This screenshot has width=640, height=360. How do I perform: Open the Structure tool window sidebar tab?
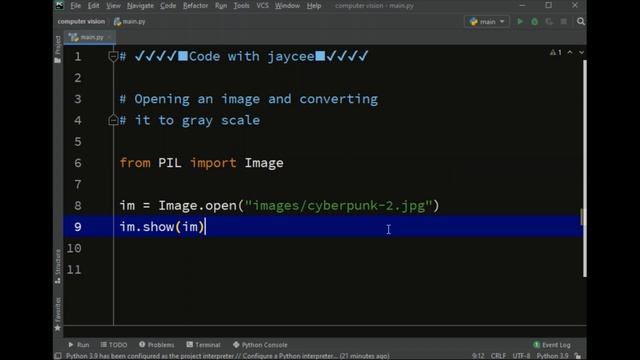[x=58, y=267]
